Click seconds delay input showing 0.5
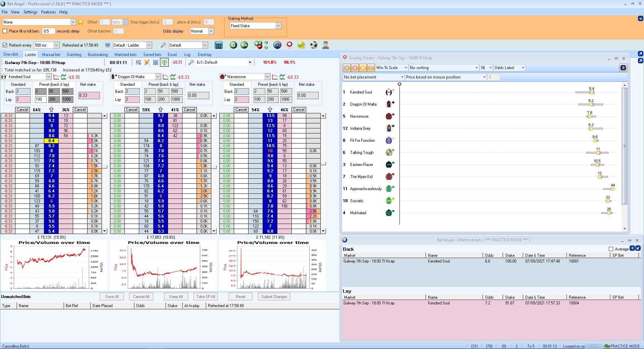This screenshot has height=349, width=644. click(x=48, y=31)
